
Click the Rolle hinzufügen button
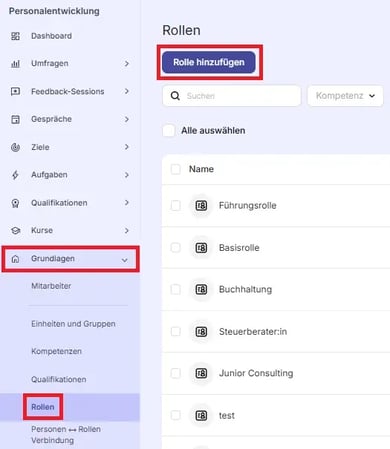pyautogui.click(x=209, y=62)
